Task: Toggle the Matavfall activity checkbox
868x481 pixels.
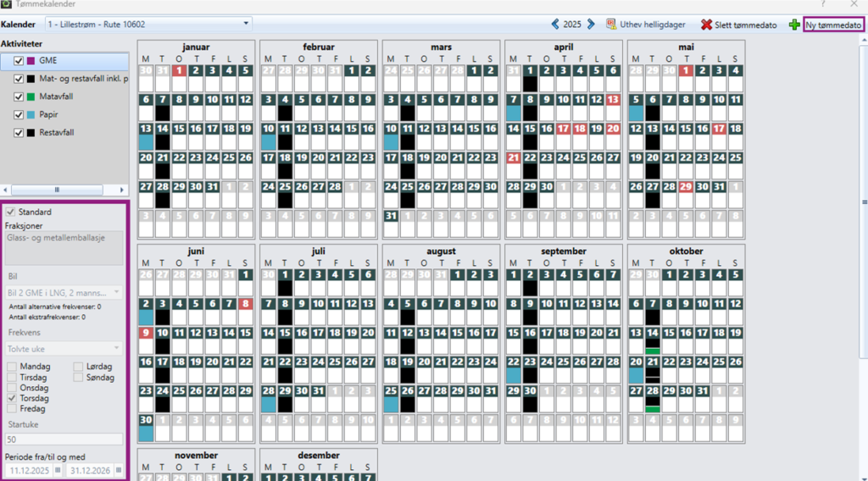Action: [x=19, y=97]
